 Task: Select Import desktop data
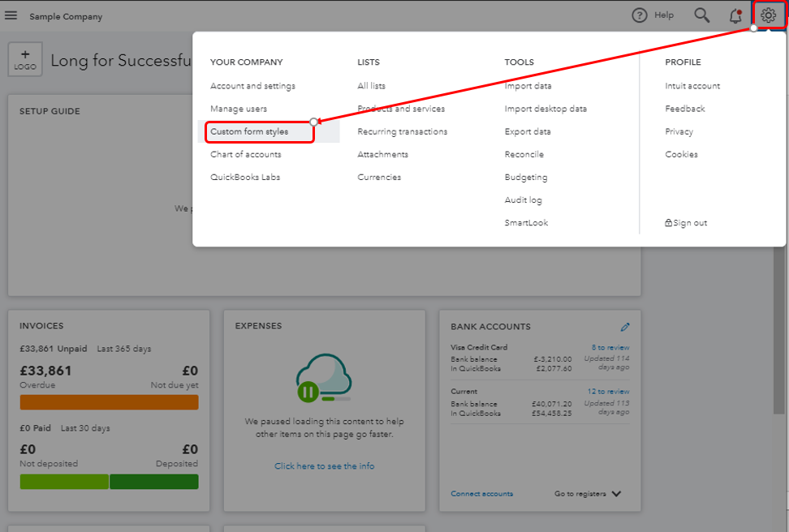(x=545, y=109)
